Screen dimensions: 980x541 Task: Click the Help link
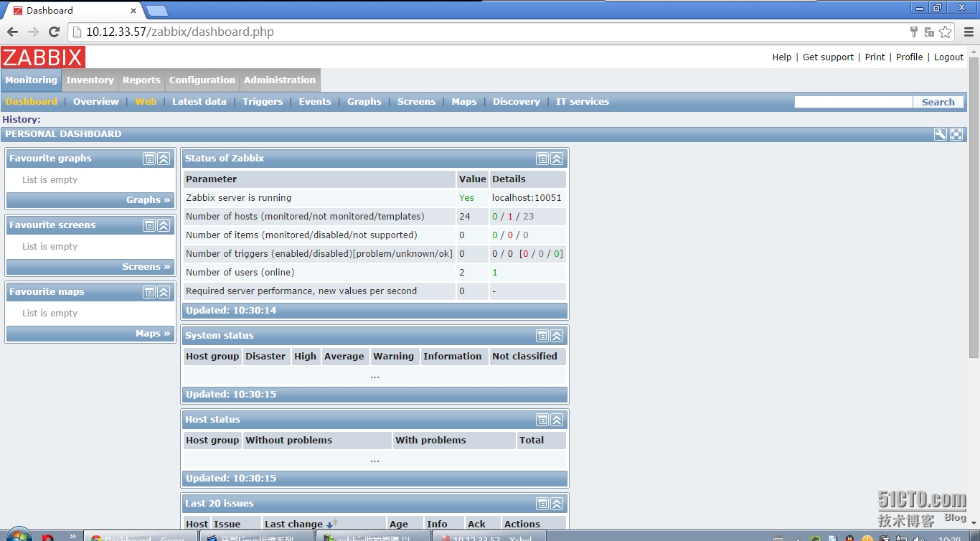[x=782, y=57]
